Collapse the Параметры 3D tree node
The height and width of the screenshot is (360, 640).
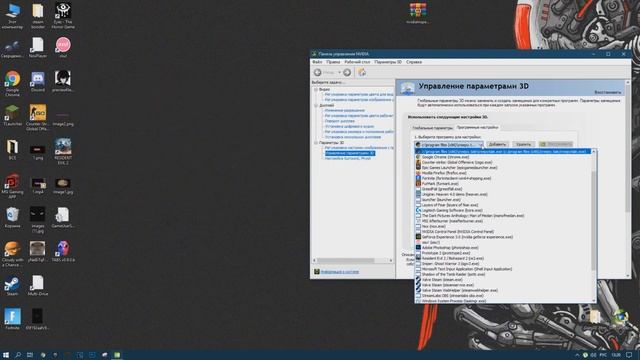[x=316, y=143]
